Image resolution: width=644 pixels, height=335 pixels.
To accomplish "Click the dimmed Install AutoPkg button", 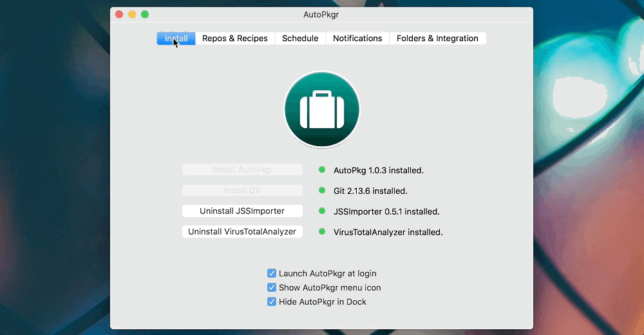I will (x=242, y=170).
